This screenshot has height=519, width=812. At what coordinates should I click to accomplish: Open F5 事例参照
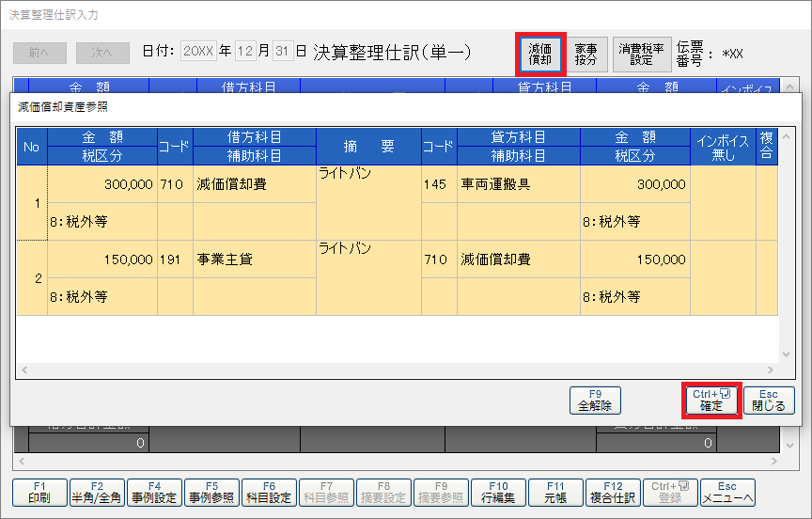[x=211, y=492]
